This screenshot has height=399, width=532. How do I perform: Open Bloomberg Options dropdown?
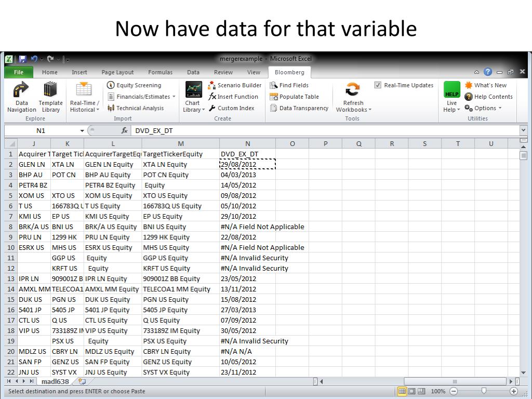click(483, 108)
